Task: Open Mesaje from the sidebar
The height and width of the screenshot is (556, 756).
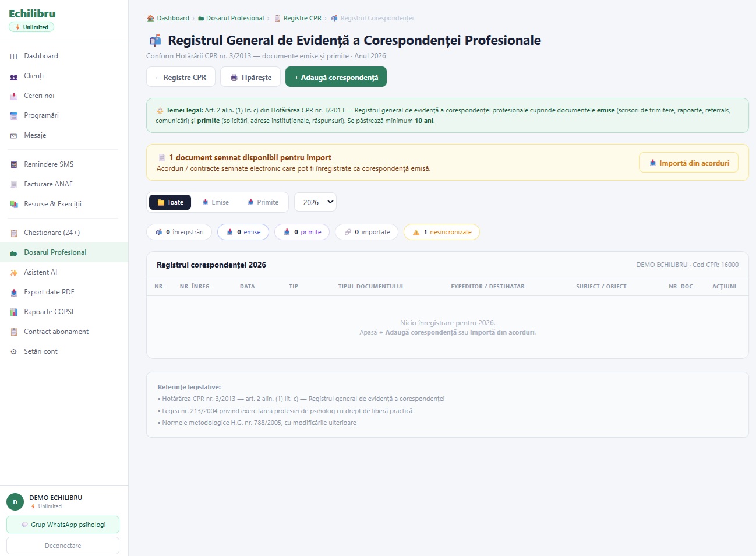Action: click(35, 135)
